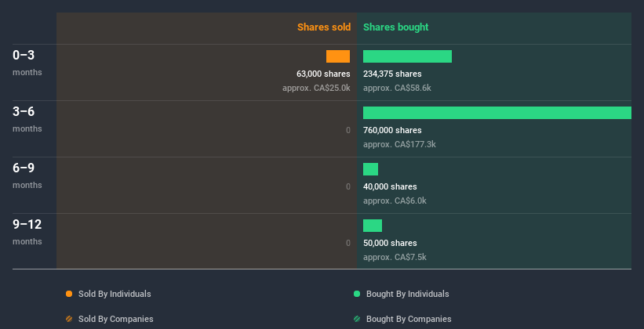Click the '50,000 shares' value
The height and width of the screenshot is (329, 644).
point(390,243)
